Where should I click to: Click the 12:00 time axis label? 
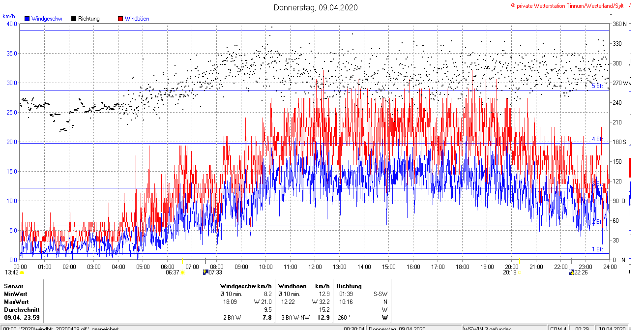tap(315, 267)
